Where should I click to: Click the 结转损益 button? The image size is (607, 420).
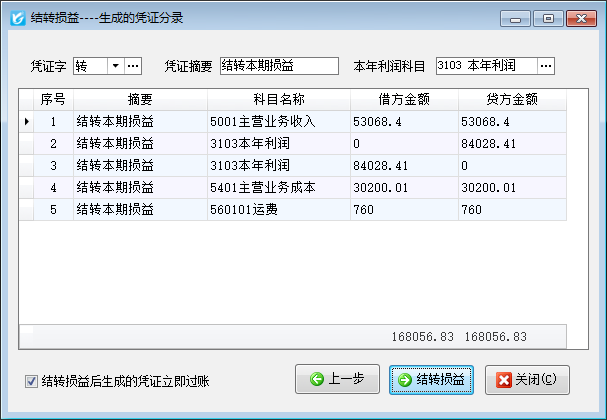(431, 380)
